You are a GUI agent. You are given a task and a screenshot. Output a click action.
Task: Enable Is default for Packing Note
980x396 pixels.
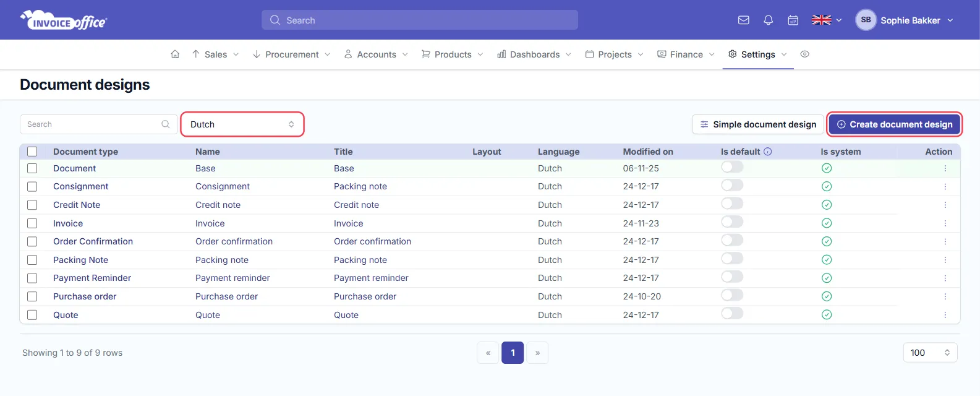pos(732,259)
